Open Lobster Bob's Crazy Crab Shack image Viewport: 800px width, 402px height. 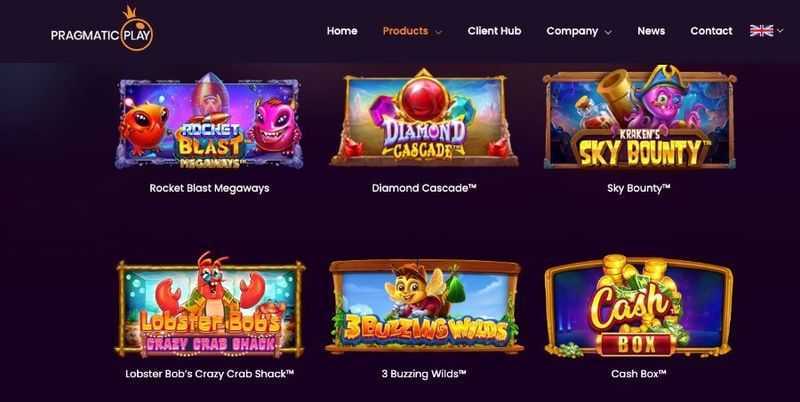(210, 305)
